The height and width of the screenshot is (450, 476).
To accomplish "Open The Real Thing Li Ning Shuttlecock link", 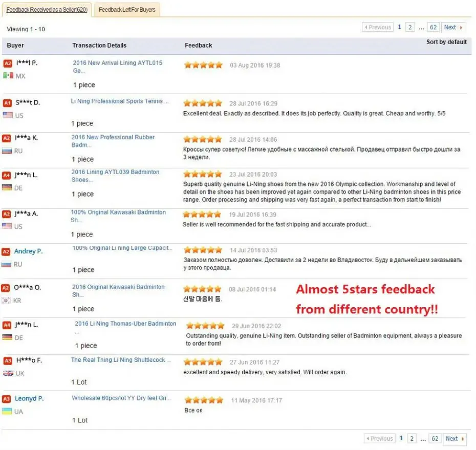I will click(121, 360).
